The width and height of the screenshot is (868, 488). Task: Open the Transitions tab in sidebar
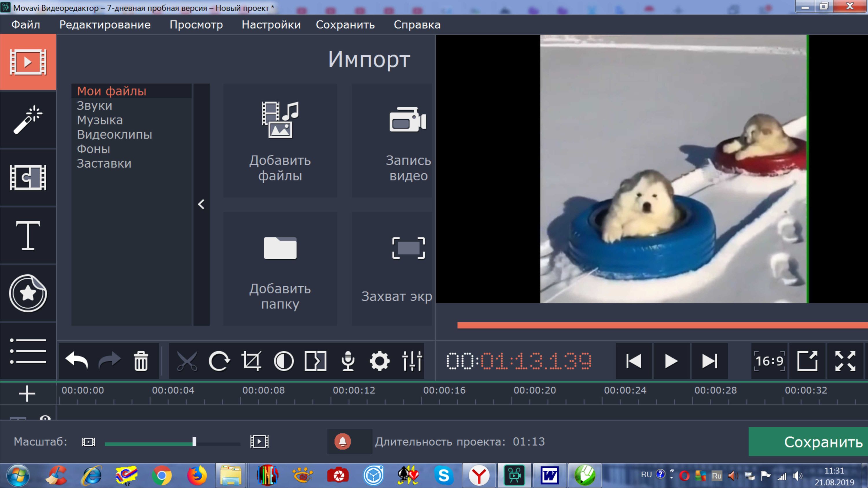click(28, 178)
